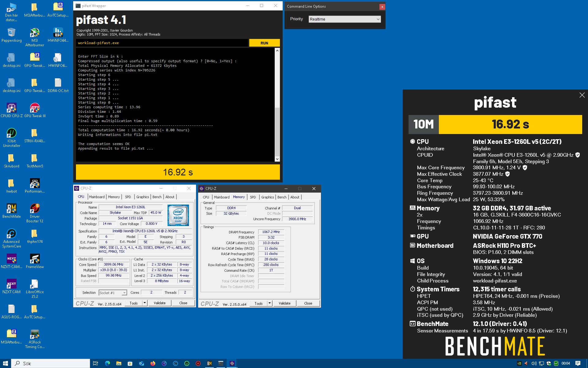The height and width of the screenshot is (368, 588).
Task: Open the Priority Realtime dropdown
Action: coord(345,19)
